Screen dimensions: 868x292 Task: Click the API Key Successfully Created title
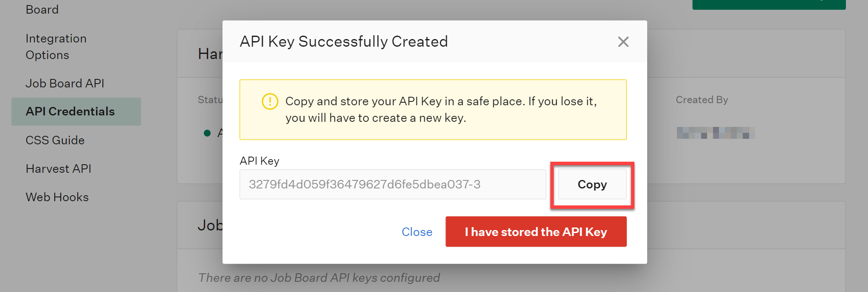click(x=344, y=42)
